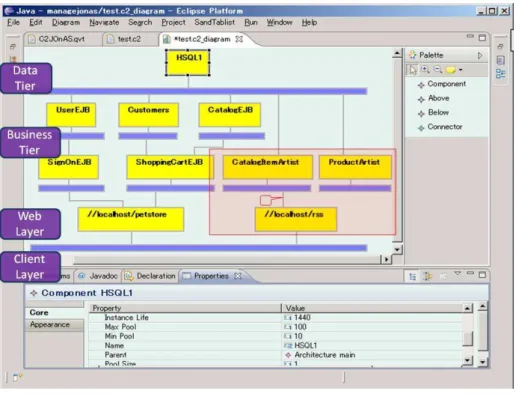Select the SignOnEJB component box
The image size is (516, 394).
pos(68,167)
